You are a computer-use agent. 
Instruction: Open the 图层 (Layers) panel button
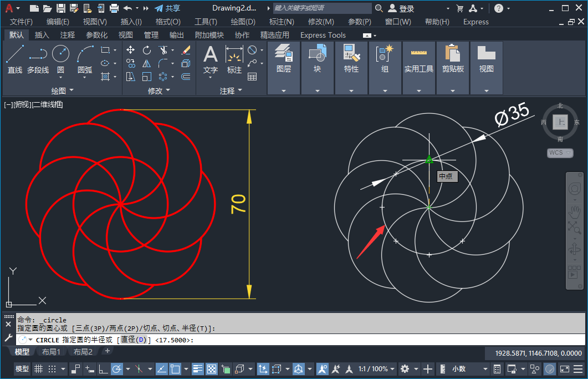(x=284, y=59)
